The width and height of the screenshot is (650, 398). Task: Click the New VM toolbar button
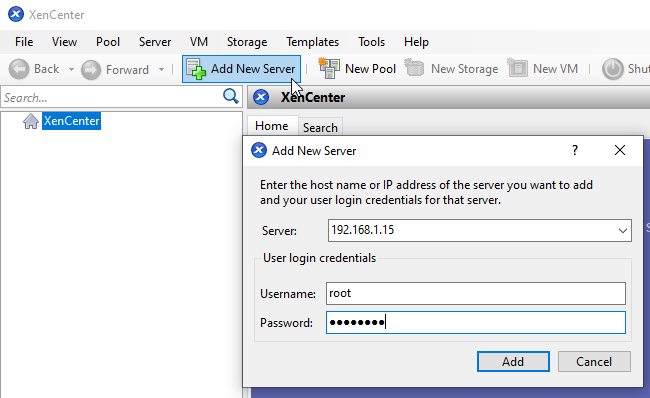(x=542, y=69)
